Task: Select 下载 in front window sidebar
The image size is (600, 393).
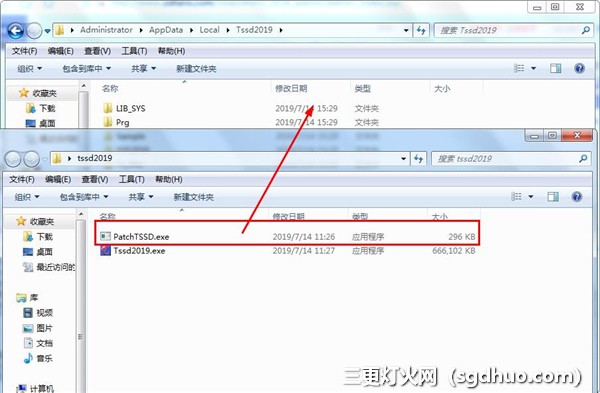Action: tap(38, 237)
